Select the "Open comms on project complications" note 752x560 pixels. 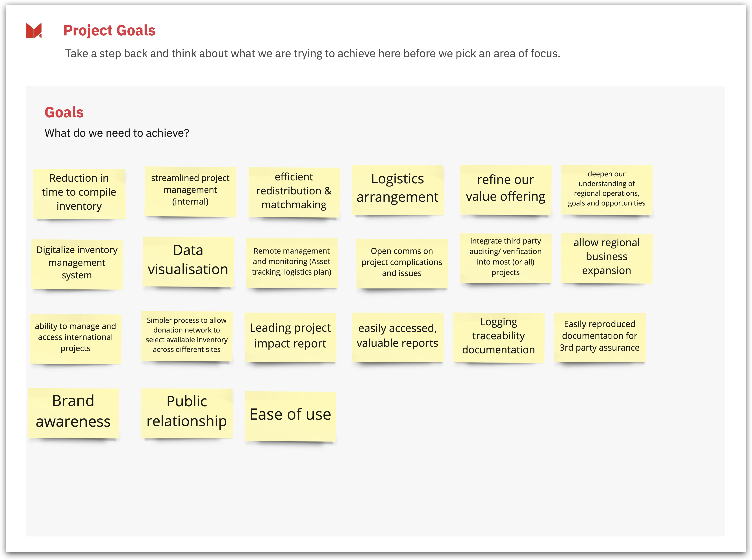(402, 263)
